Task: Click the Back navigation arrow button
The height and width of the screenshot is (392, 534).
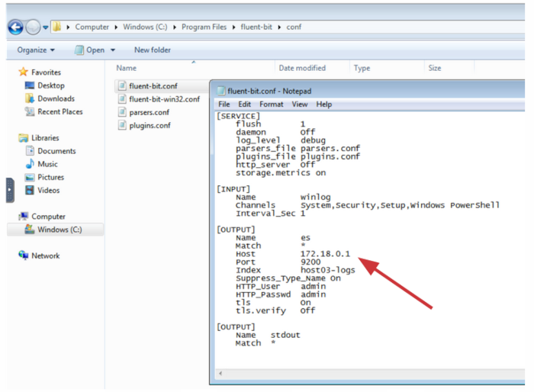Action: coord(15,27)
